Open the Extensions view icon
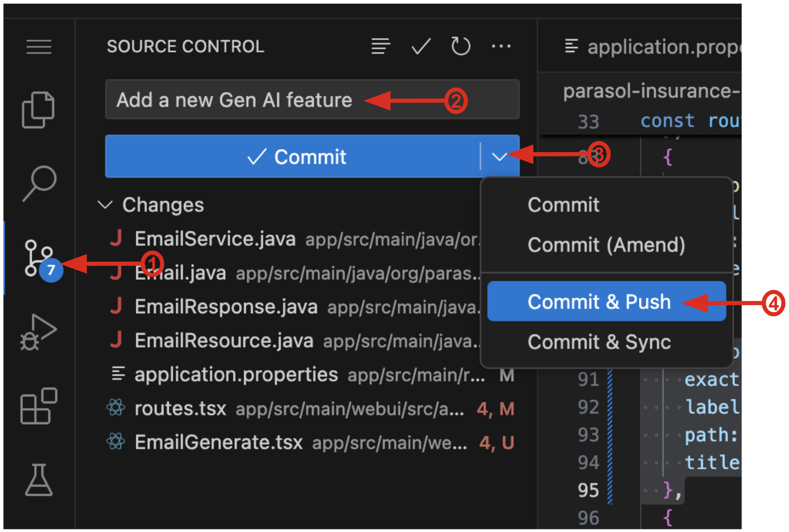Screen dimensions: 789x532 [39, 406]
